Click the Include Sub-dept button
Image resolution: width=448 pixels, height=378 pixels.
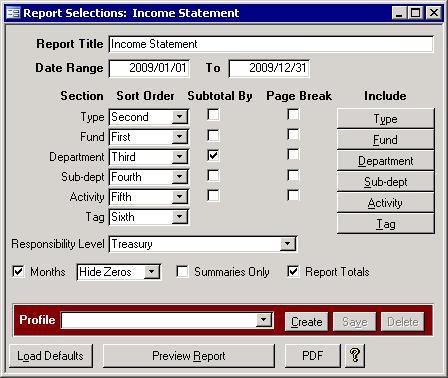click(x=386, y=182)
